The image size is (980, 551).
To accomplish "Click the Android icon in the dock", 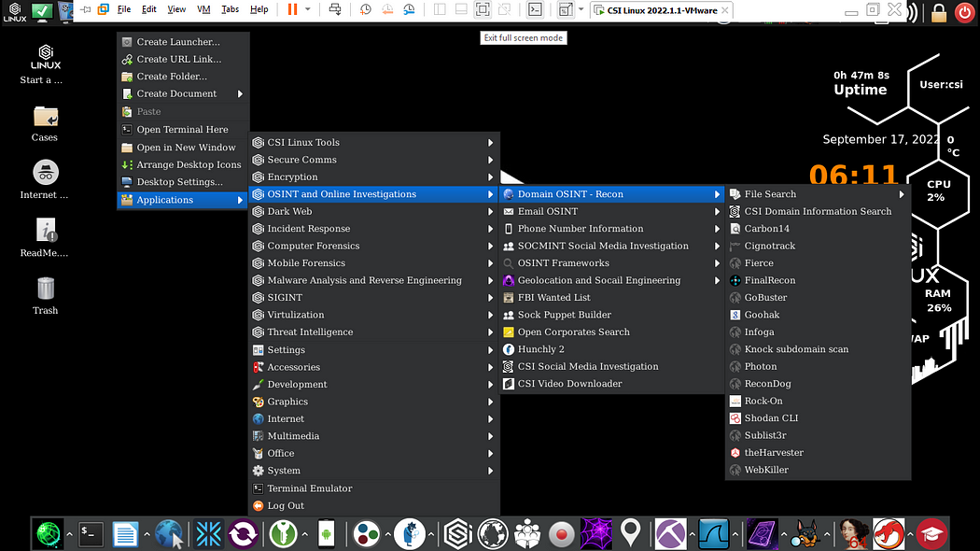I will tap(327, 534).
